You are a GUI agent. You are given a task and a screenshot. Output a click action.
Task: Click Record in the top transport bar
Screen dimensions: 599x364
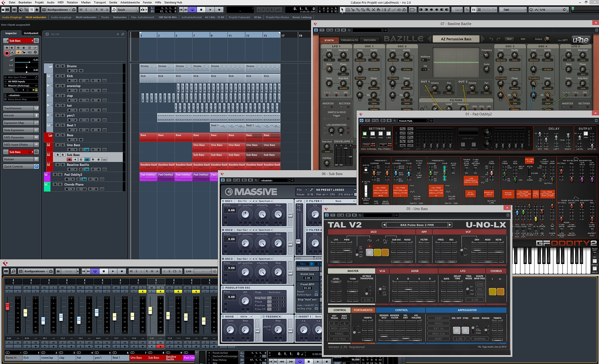click(219, 10)
